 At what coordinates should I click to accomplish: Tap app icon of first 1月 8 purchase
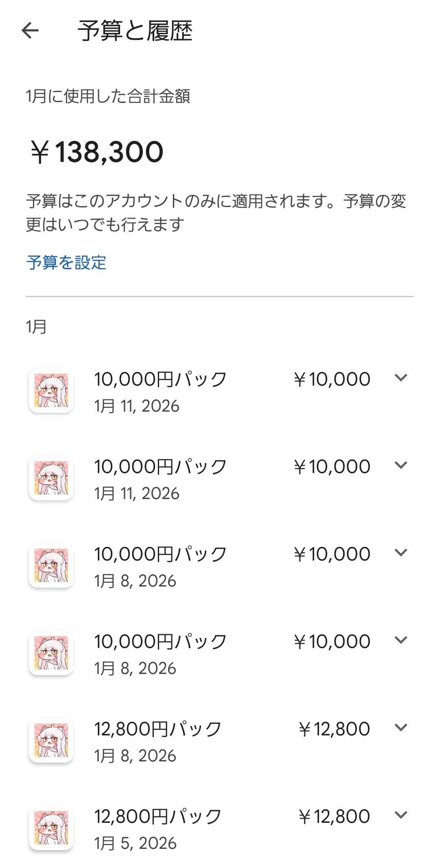51,565
